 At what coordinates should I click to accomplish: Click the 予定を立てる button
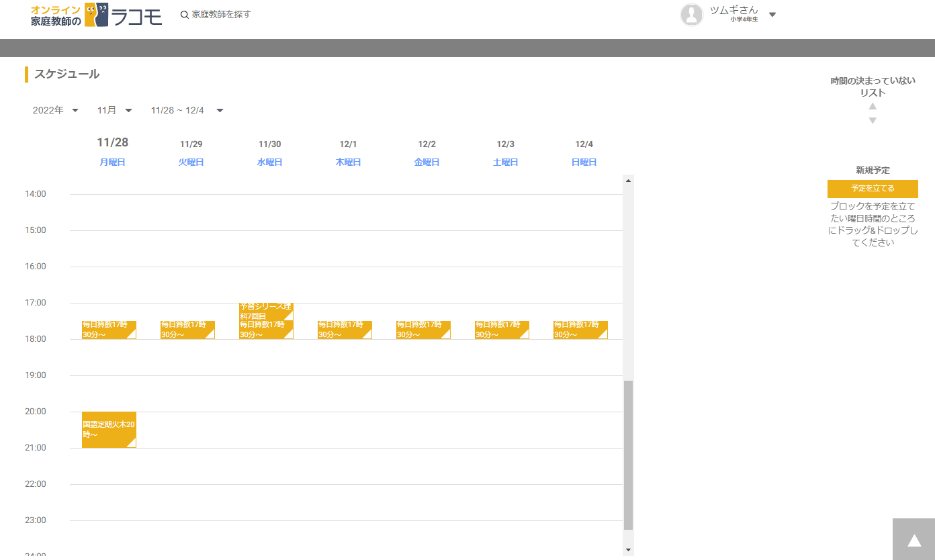[x=873, y=189]
